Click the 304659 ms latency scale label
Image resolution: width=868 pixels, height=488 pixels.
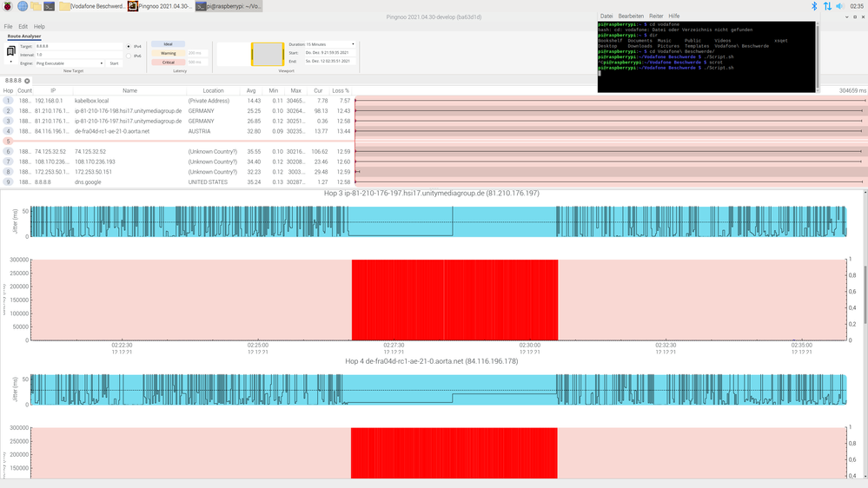[852, 90]
